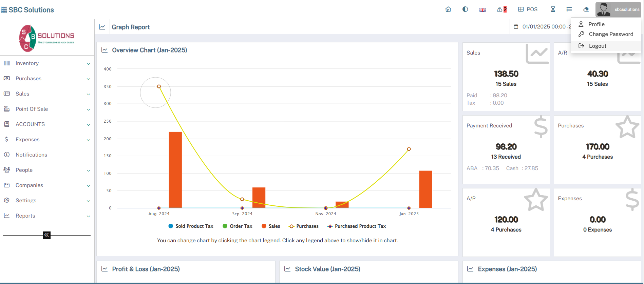
Task: Select Logout from the user menu
Action: pyautogui.click(x=597, y=46)
